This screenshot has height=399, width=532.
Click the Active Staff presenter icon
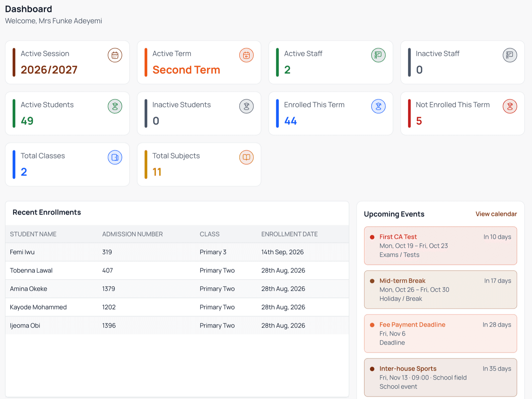378,55
